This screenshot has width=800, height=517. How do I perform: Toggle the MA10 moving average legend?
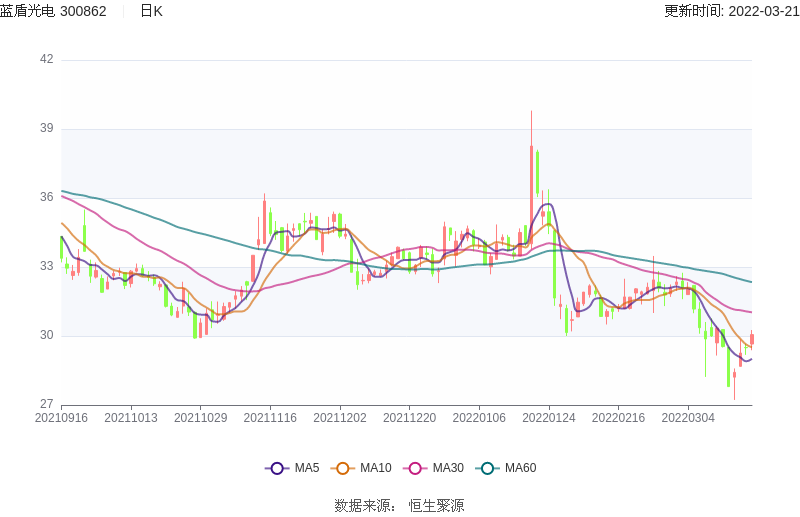click(343, 468)
